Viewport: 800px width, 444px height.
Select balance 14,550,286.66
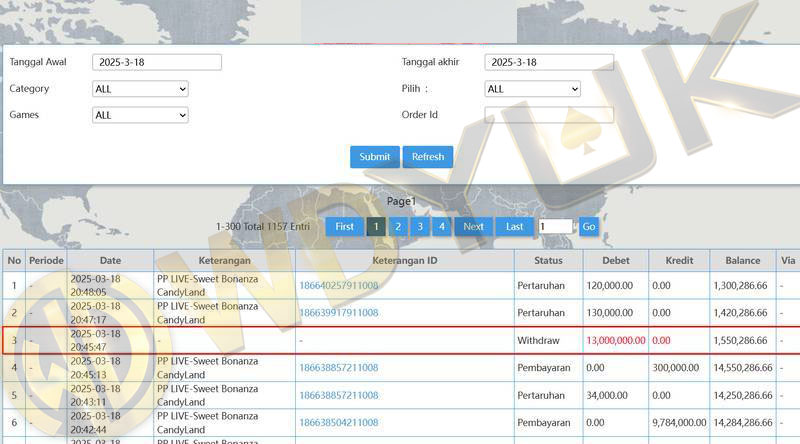coord(743,367)
